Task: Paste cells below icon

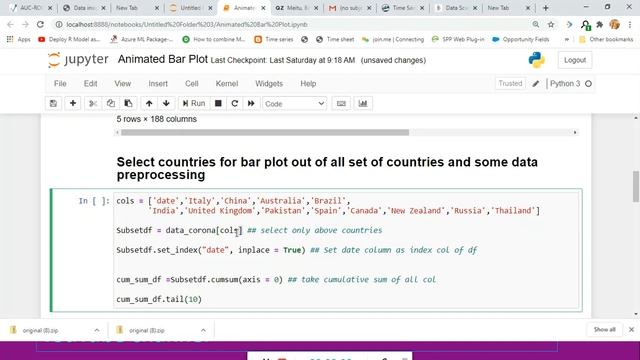Action: pos(128,104)
